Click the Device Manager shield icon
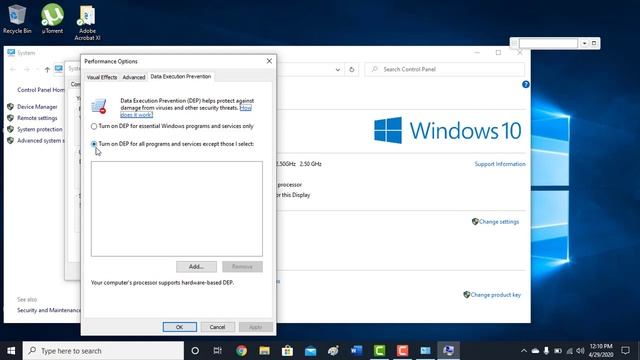Image resolution: width=640 pixels, height=360 pixels. tap(10, 107)
